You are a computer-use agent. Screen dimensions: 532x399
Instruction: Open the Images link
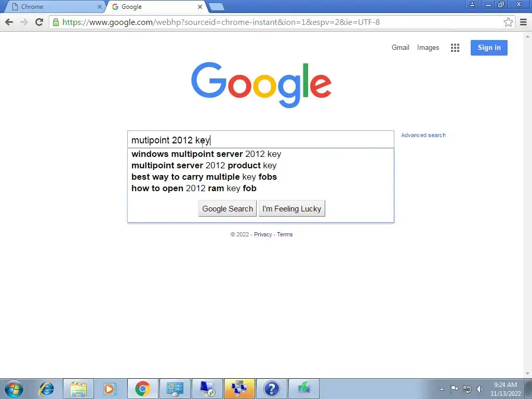(428, 48)
